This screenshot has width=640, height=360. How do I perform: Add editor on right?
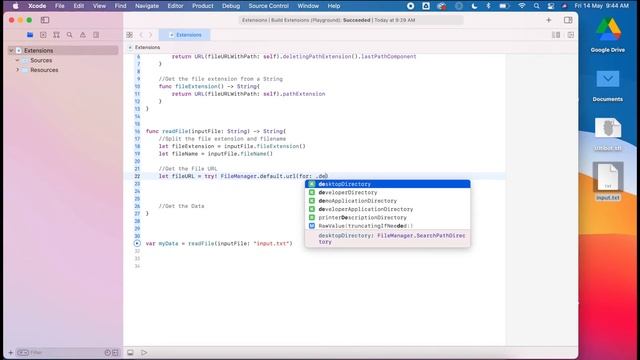coord(571,35)
